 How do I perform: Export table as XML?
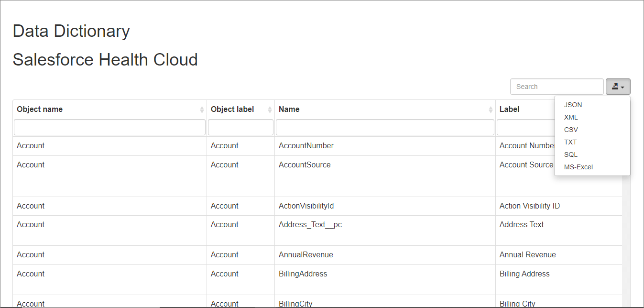(571, 117)
